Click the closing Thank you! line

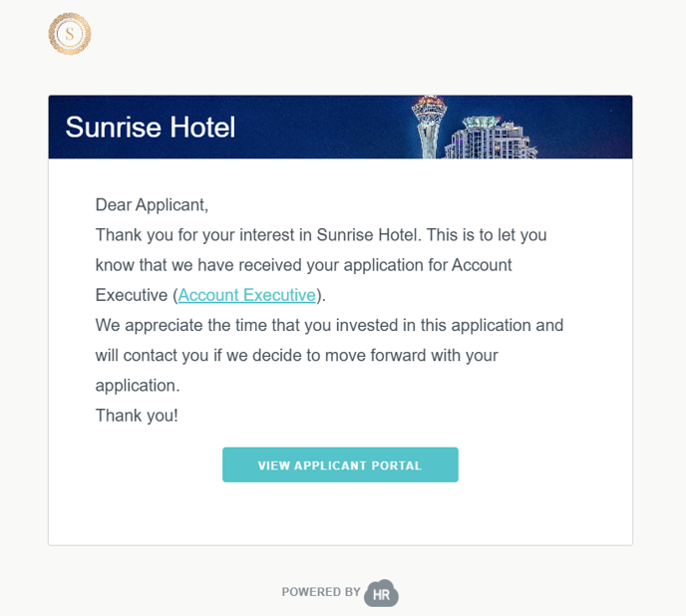(x=137, y=415)
